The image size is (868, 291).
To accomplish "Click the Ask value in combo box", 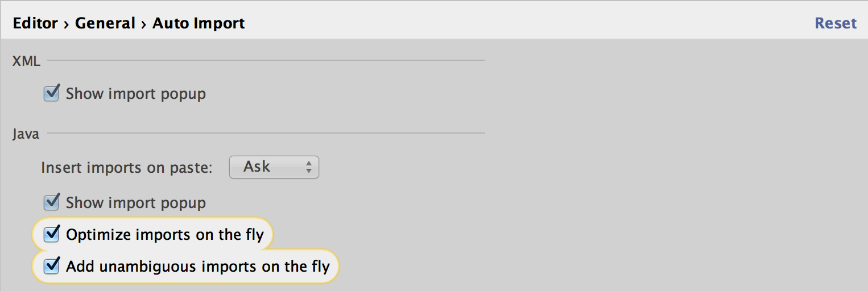I will [257, 167].
